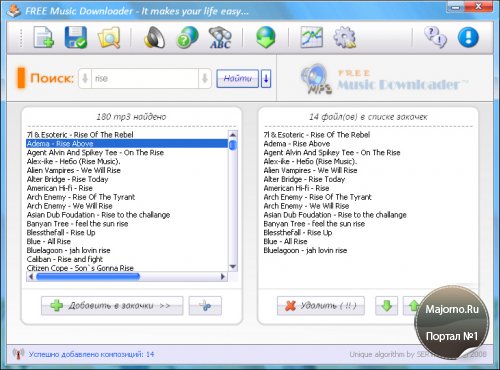Viewport: 500px width, 370px height.
Task: Click the new document with plus icon
Action: [x=43, y=37]
